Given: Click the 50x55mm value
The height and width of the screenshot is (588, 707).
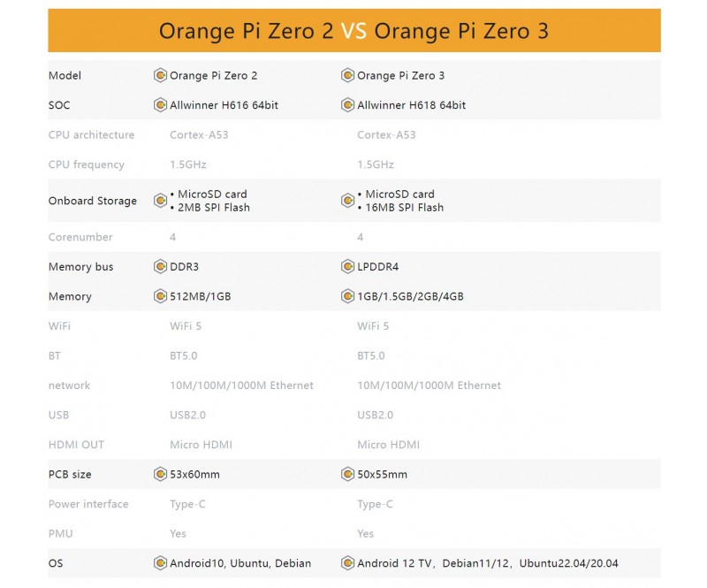Looking at the screenshot, I should [383, 474].
